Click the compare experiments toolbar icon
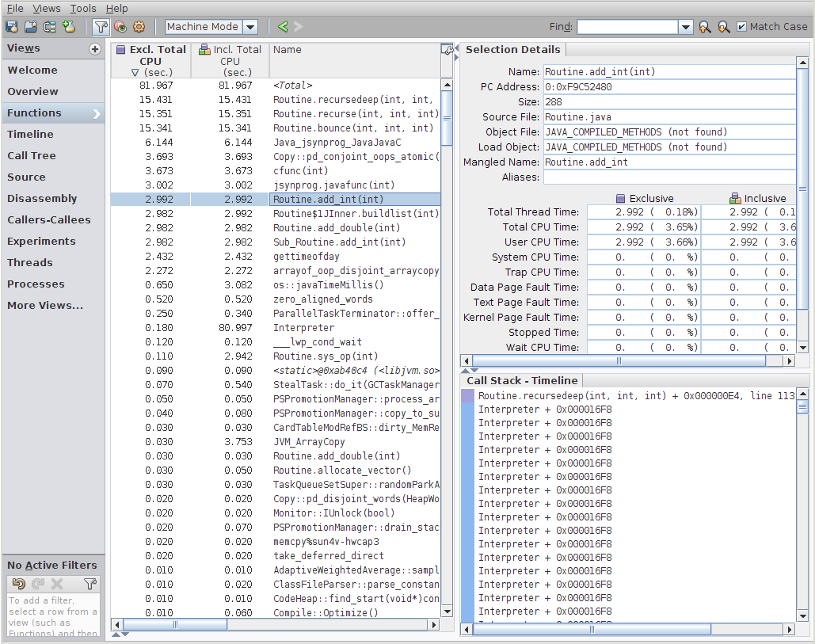This screenshot has height=644, width=815. point(50,26)
